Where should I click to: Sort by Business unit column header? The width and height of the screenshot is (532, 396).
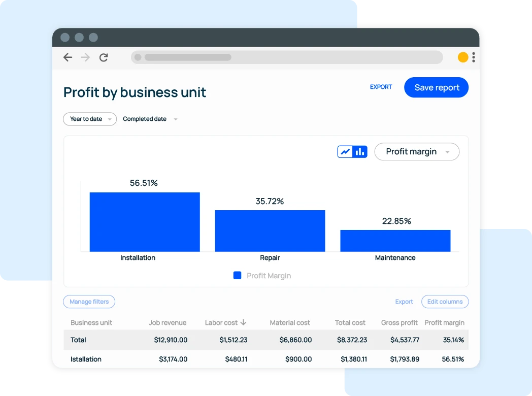(91, 323)
